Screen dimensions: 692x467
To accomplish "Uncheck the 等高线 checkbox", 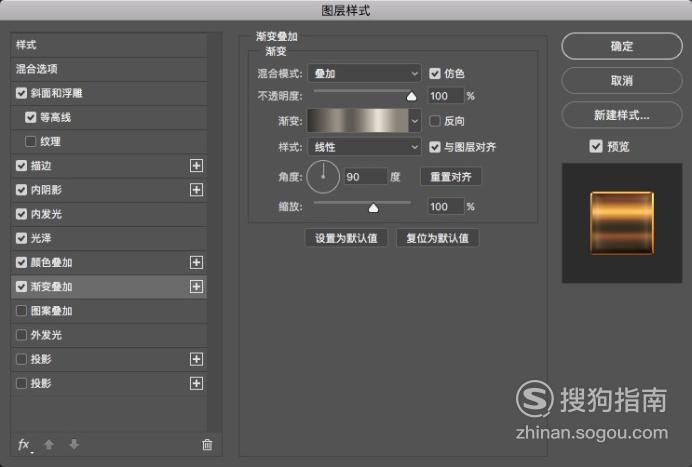I will coord(30,117).
